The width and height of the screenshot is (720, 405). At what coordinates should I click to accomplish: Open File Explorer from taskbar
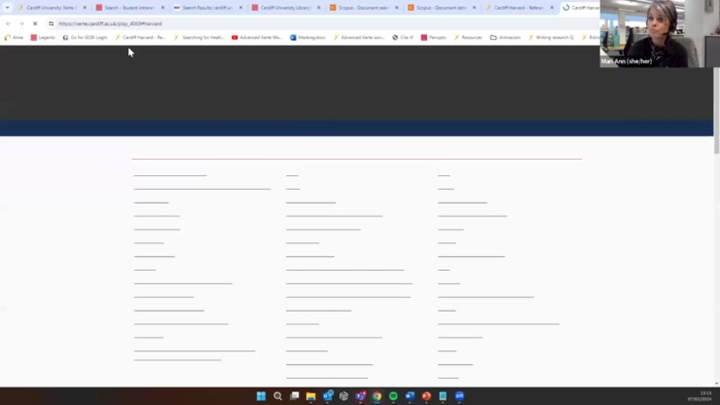coord(311,396)
